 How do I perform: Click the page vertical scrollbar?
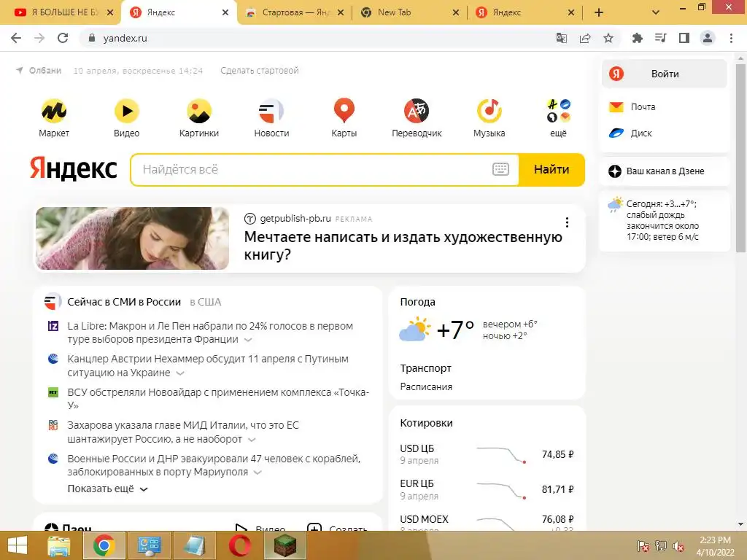pos(741,157)
